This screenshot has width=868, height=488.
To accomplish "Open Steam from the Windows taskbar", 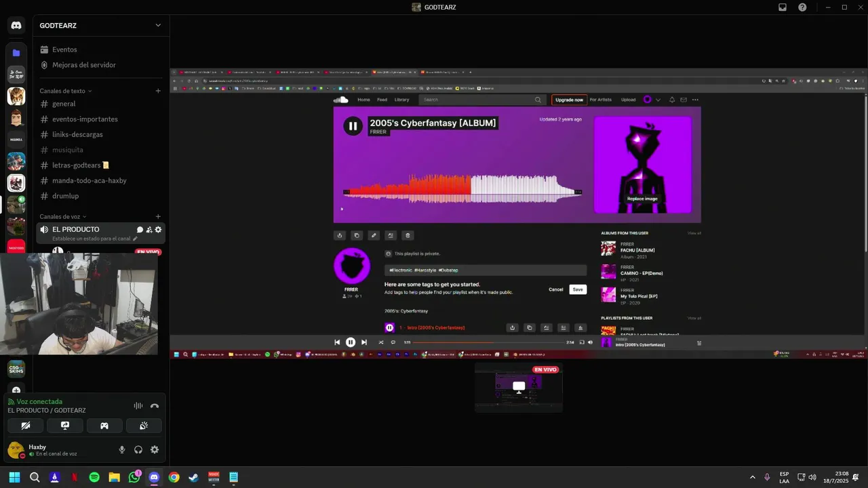I will click(194, 477).
